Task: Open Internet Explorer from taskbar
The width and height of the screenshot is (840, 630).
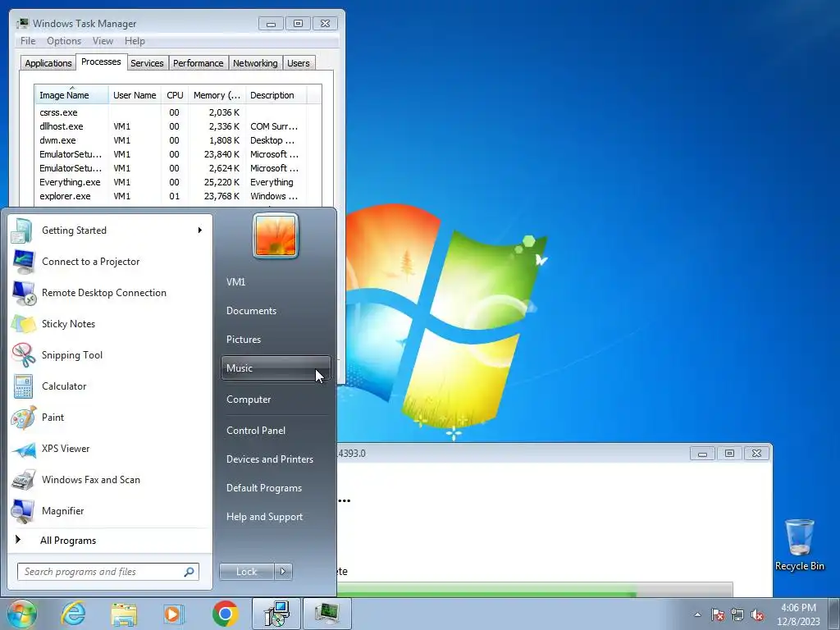Action: pos(73,614)
